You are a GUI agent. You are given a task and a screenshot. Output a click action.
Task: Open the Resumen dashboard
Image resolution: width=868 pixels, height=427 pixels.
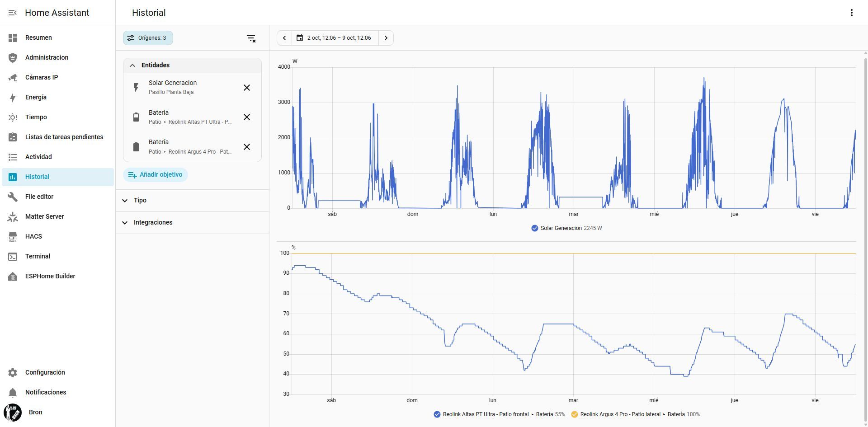[58, 38]
